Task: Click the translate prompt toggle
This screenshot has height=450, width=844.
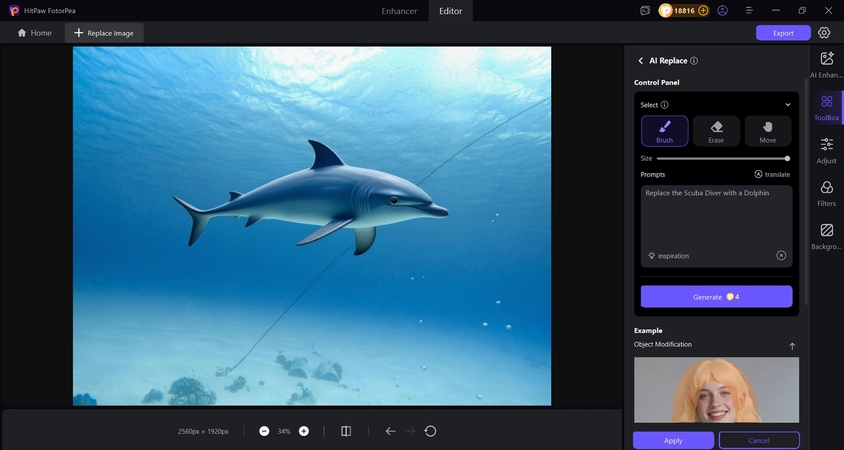Action: (772, 174)
